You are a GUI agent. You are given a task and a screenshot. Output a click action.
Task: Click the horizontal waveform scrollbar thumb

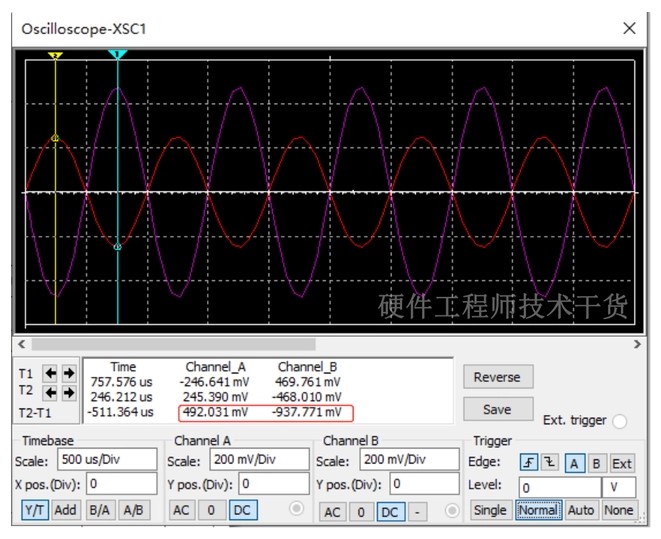tap(174, 344)
